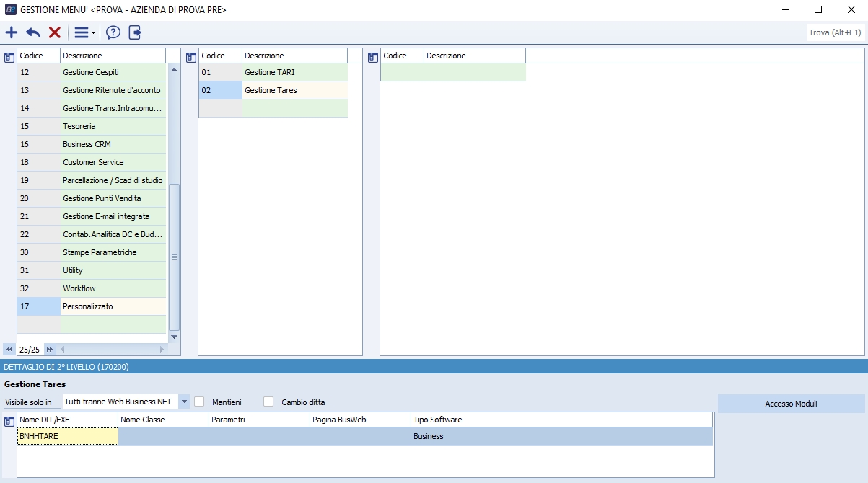
Task: Select the Gestione Tares row
Action: coord(273,90)
